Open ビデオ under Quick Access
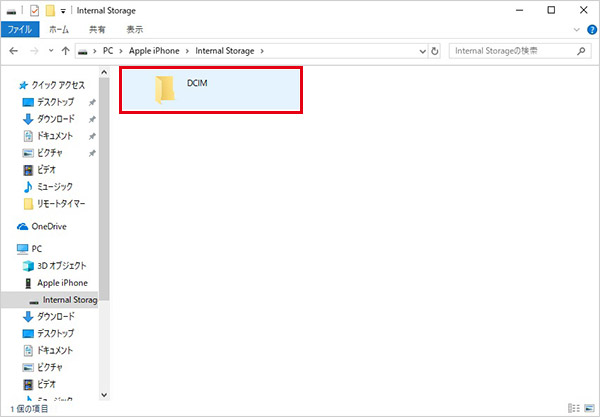The width and height of the screenshot is (600, 417). tap(39, 169)
